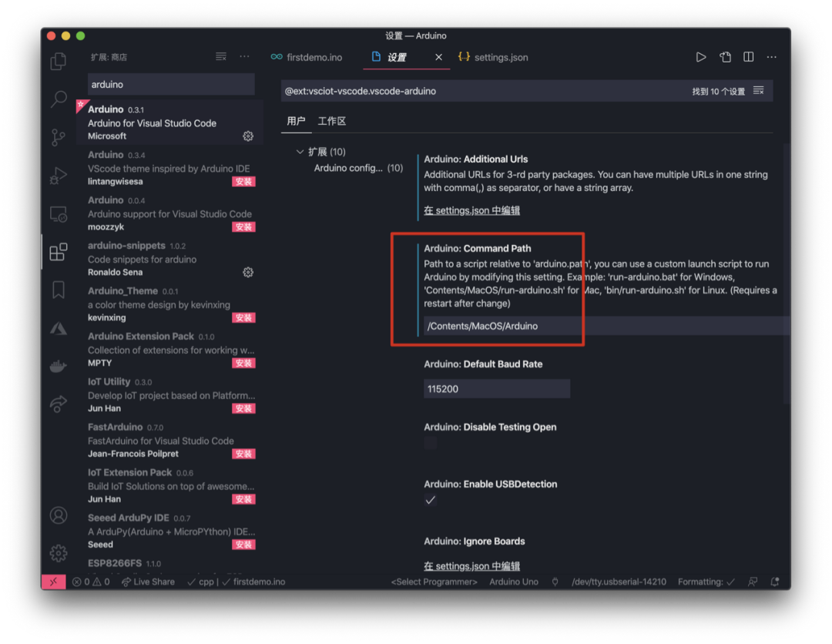Click Formatting status entry

point(706,582)
